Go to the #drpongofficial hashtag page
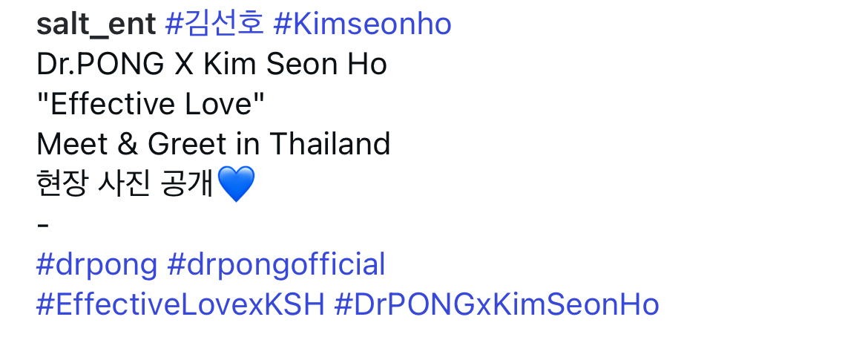The image size is (868, 337). [277, 265]
